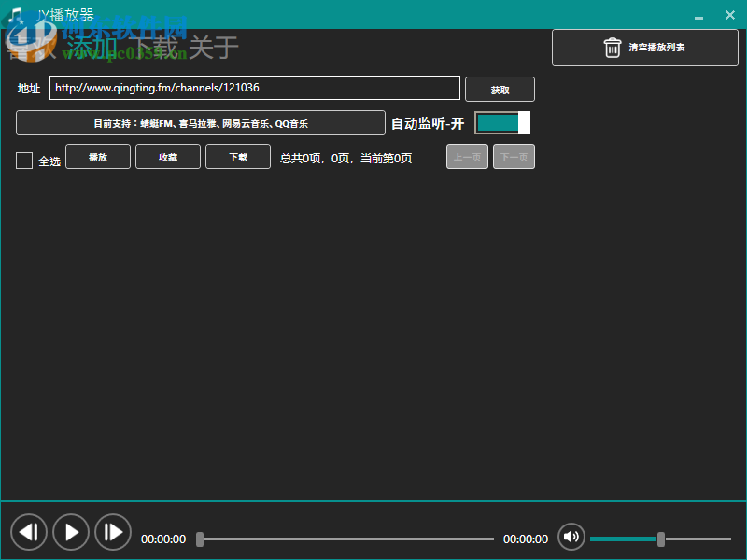Click the previous track icon
The width and height of the screenshot is (747, 560).
(29, 532)
